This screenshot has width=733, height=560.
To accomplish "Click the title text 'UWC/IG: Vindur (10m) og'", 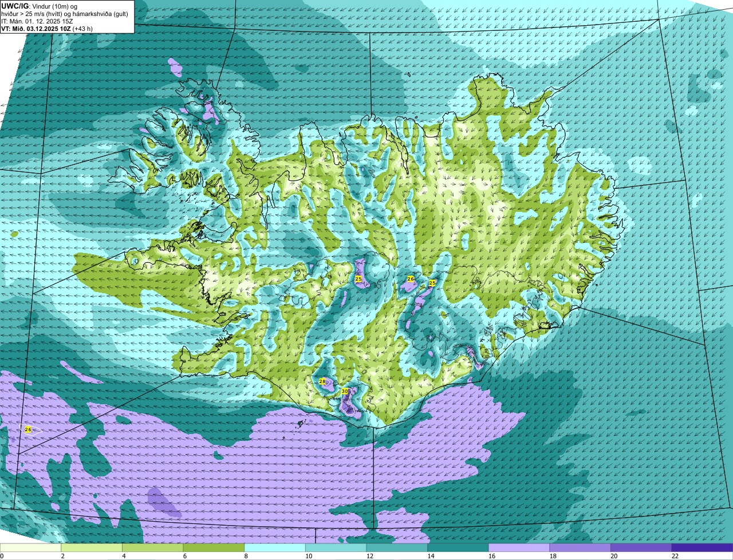I will coord(40,6).
